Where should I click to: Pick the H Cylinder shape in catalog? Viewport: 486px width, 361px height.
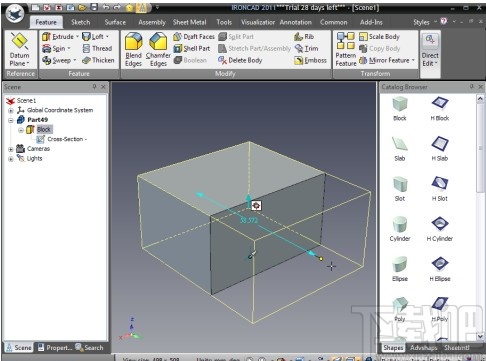tap(440, 229)
